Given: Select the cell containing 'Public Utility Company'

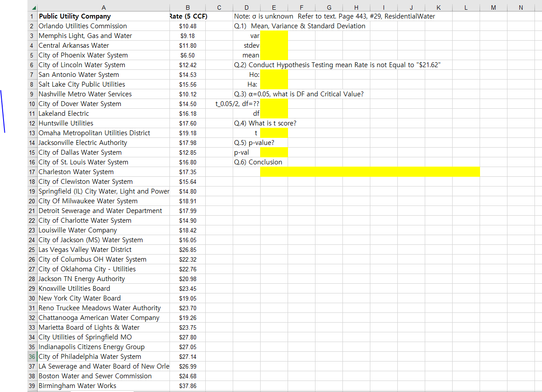Looking at the screenshot, I should pyautogui.click(x=104, y=16).
